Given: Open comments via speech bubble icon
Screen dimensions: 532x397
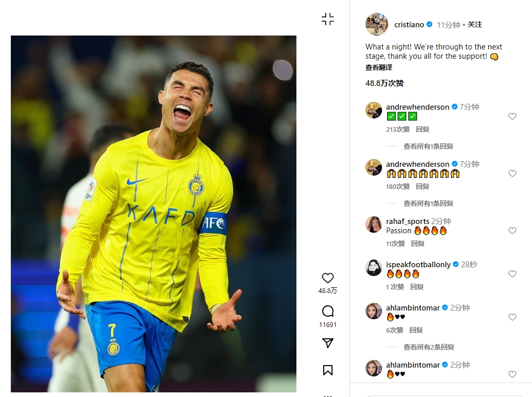Looking at the screenshot, I should (x=328, y=311).
